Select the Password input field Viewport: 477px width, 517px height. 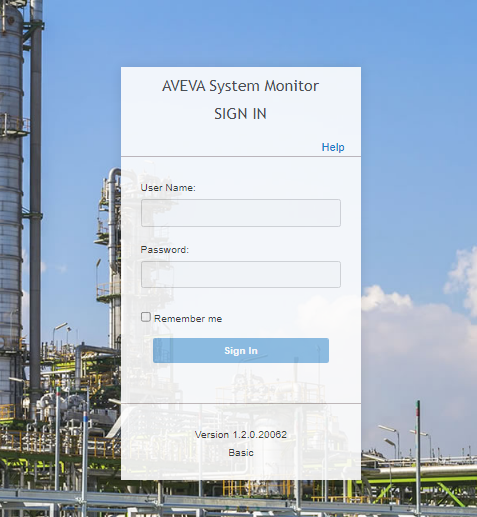click(241, 274)
